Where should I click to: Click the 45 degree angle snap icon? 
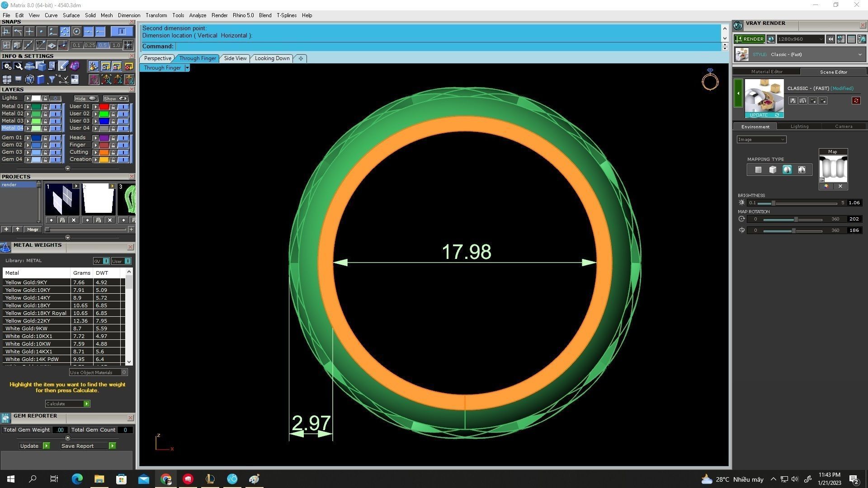41,45
